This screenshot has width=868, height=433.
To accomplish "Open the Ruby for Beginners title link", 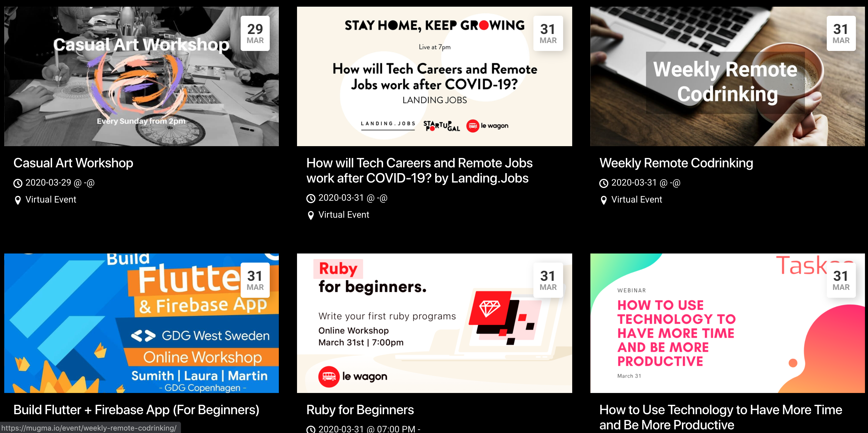I will (x=360, y=410).
